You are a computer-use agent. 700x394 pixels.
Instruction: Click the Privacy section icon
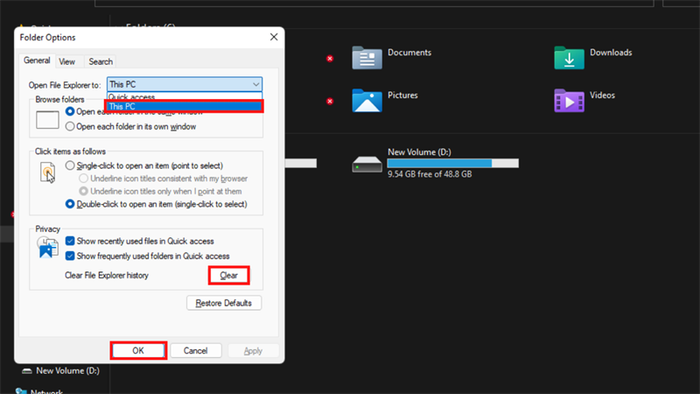48,248
